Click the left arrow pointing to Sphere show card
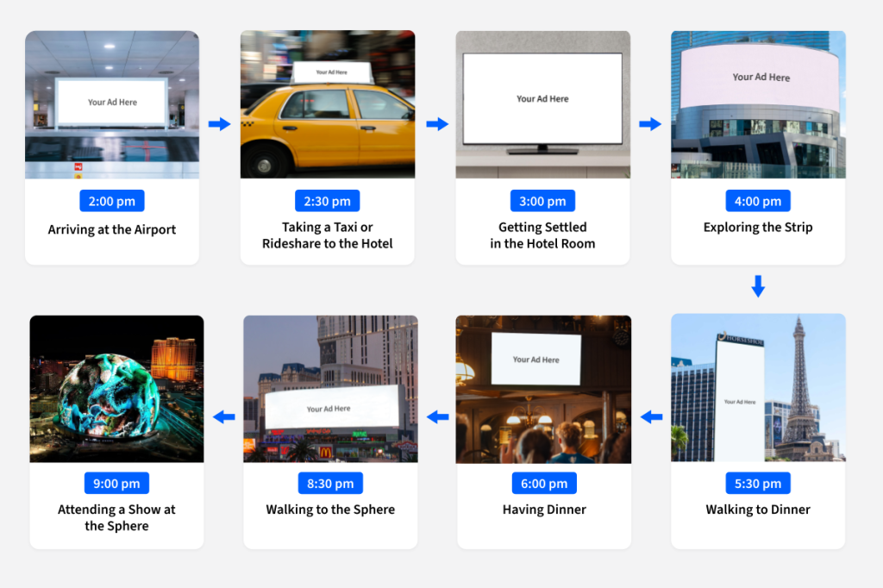The width and height of the screenshot is (883, 588). point(224,417)
